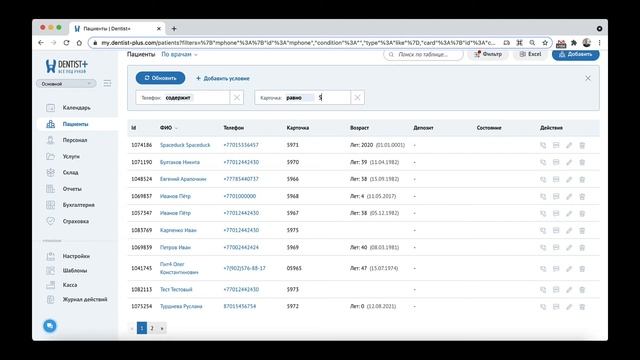Delete patient Spaceduck Spaceduck via trash icon
The height and width of the screenshot is (360, 640).
pyautogui.click(x=582, y=145)
